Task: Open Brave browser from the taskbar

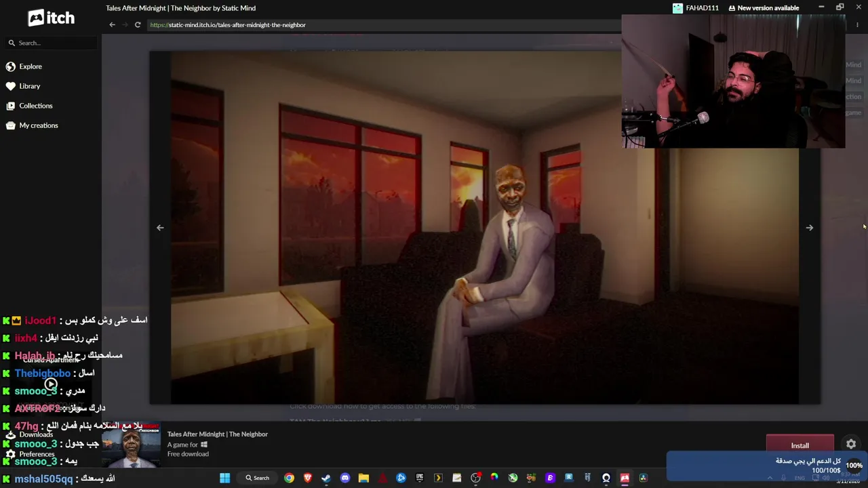Action: pyautogui.click(x=308, y=478)
